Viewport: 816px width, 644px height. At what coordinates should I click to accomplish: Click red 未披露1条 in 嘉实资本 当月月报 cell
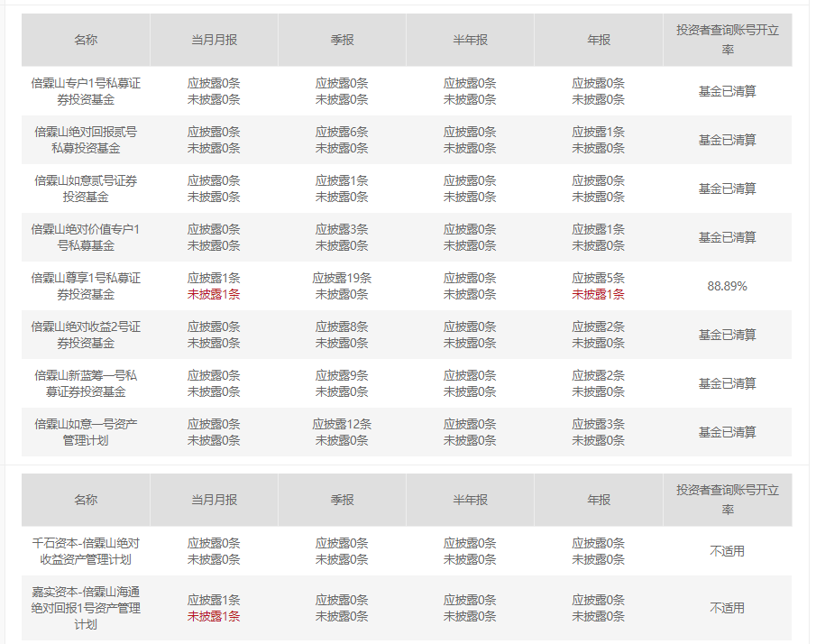[x=214, y=616]
